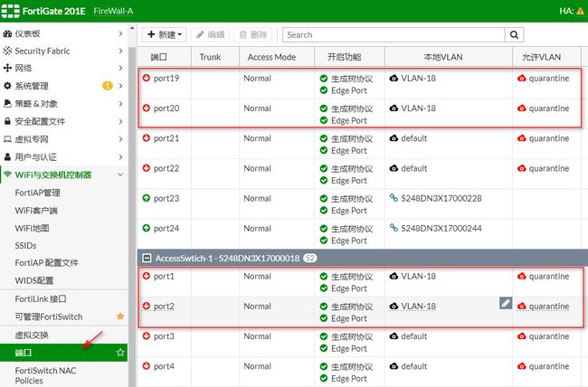Click the port24 up status icon
The image size is (588, 387).
147,228
